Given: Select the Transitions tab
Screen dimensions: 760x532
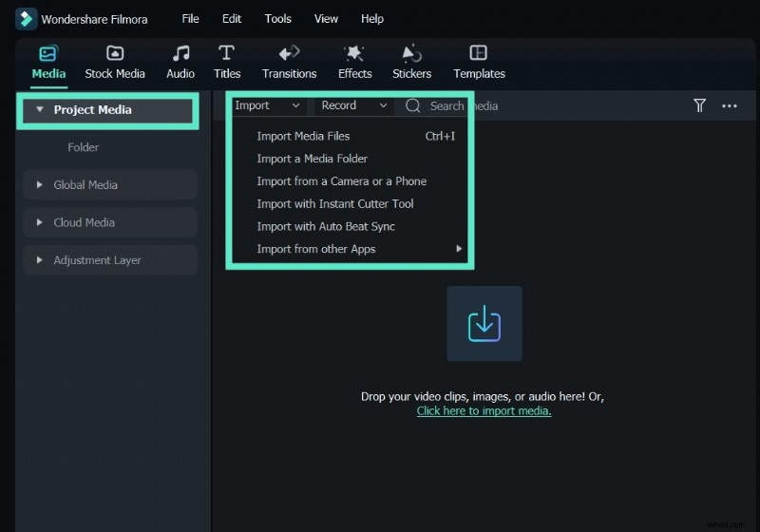Looking at the screenshot, I should pos(289,62).
